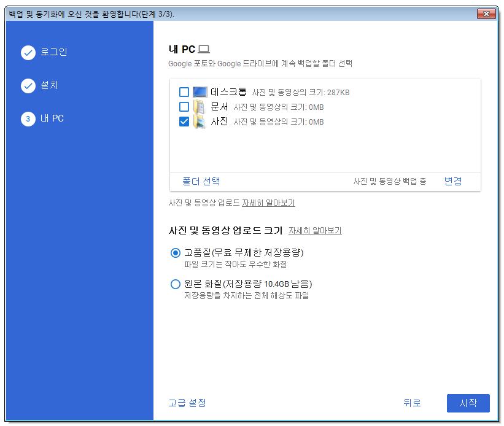Open 폴더 선택 to choose a folder
This screenshot has width=504, height=426.
coord(201,181)
